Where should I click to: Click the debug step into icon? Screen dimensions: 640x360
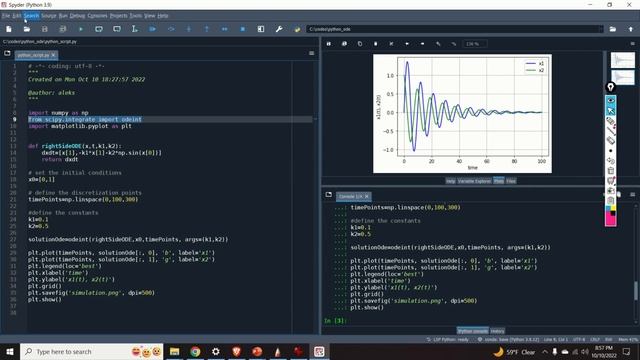click(x=189, y=29)
